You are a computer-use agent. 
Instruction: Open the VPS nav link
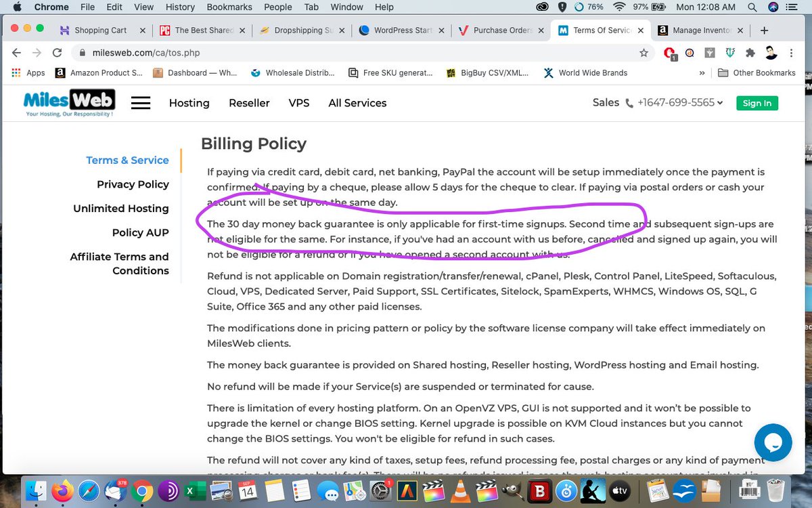(x=299, y=103)
